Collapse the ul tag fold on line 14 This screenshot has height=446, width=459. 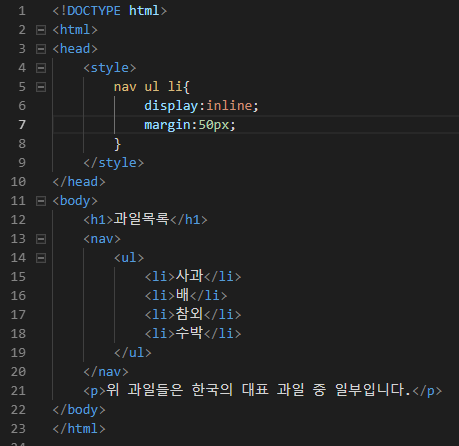pyautogui.click(x=41, y=258)
